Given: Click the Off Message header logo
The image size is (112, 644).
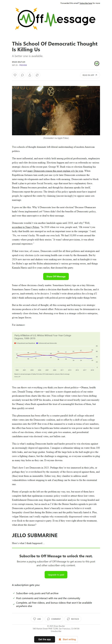Looking at the screenshot, I should (56, 19).
